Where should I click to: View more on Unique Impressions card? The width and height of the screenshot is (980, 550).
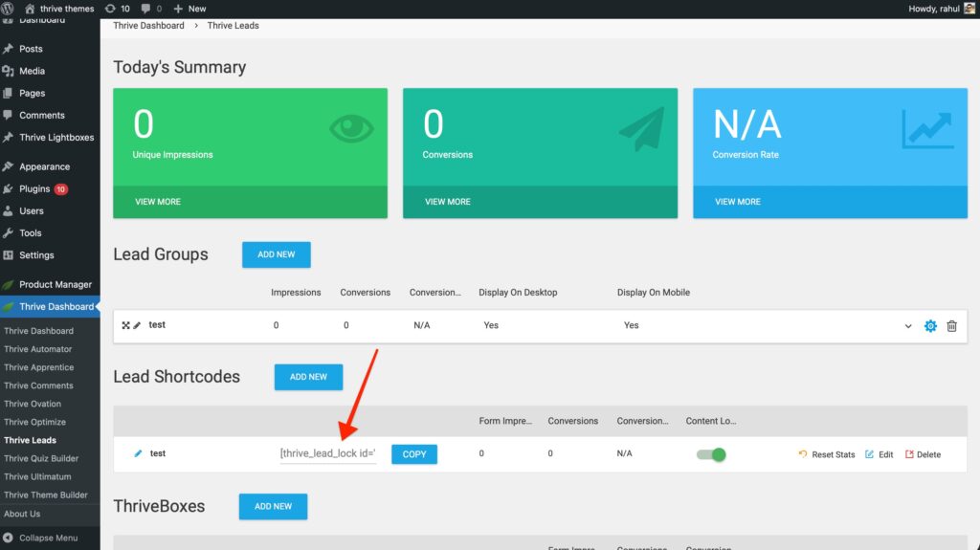157,202
